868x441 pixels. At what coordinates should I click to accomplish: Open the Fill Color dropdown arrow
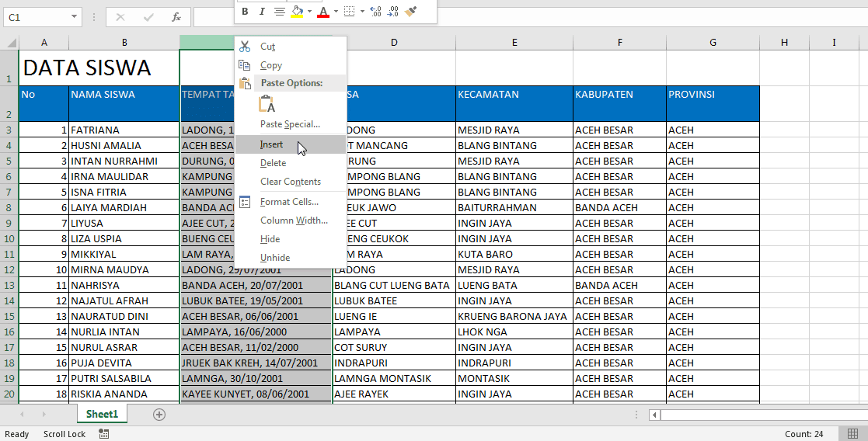309,12
